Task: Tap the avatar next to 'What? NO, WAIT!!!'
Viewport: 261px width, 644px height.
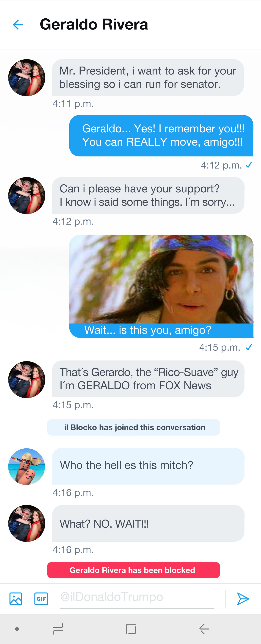Action: [26, 524]
